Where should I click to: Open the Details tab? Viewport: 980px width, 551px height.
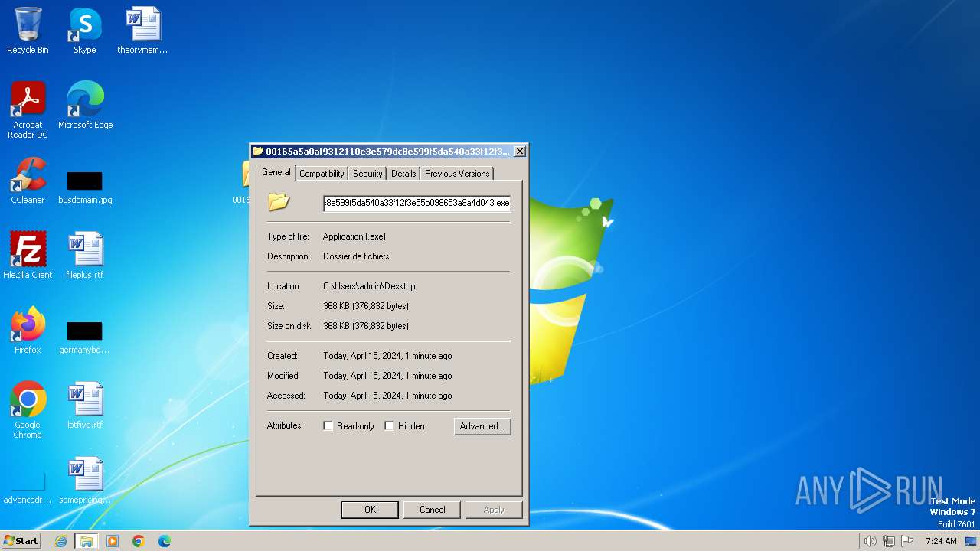[403, 174]
